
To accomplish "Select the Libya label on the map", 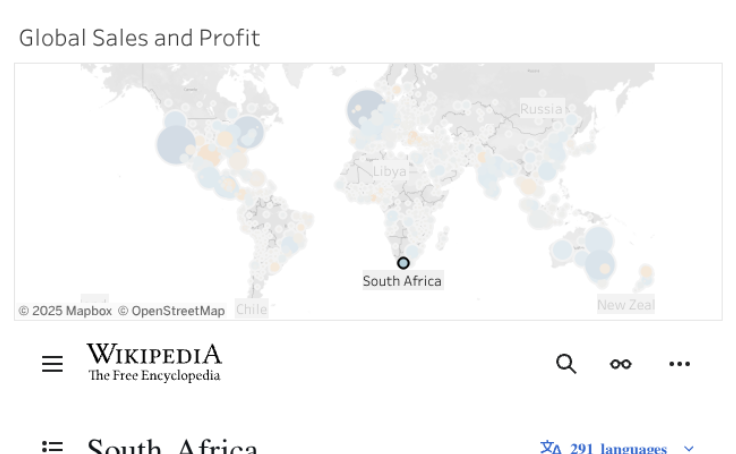I will [x=390, y=171].
